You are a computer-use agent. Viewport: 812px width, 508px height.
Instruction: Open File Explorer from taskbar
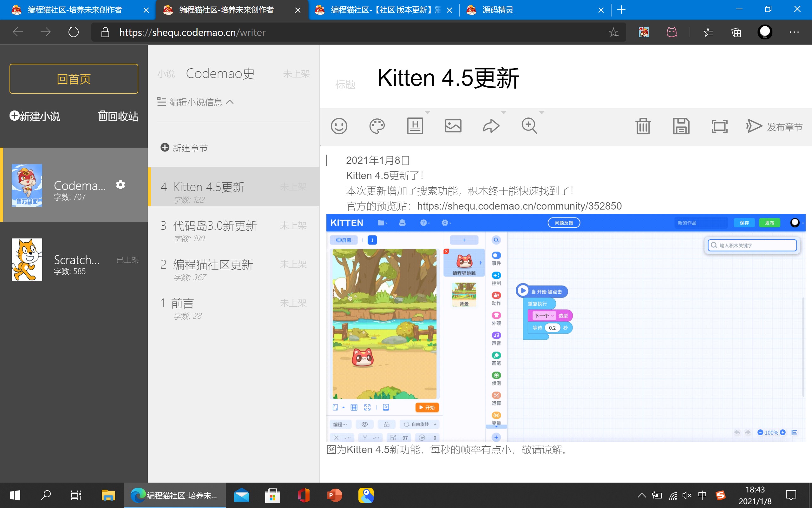108,495
